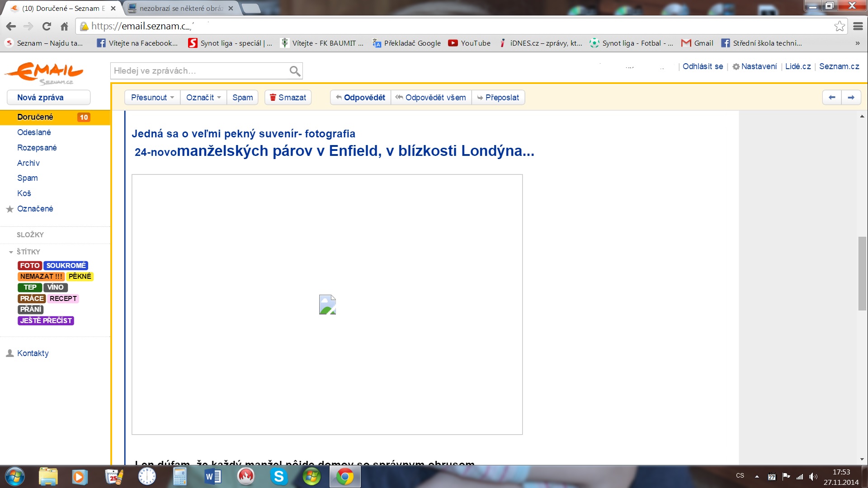Go to next message arrow
This screenshot has width=868, height=488.
point(851,98)
